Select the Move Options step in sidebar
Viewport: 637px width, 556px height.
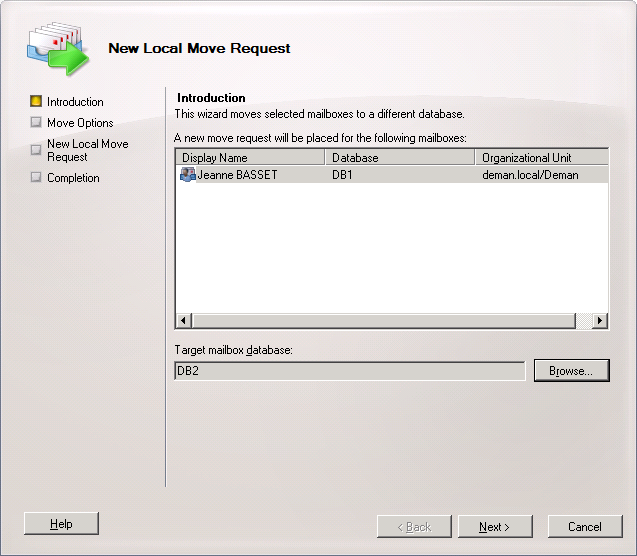[80, 123]
